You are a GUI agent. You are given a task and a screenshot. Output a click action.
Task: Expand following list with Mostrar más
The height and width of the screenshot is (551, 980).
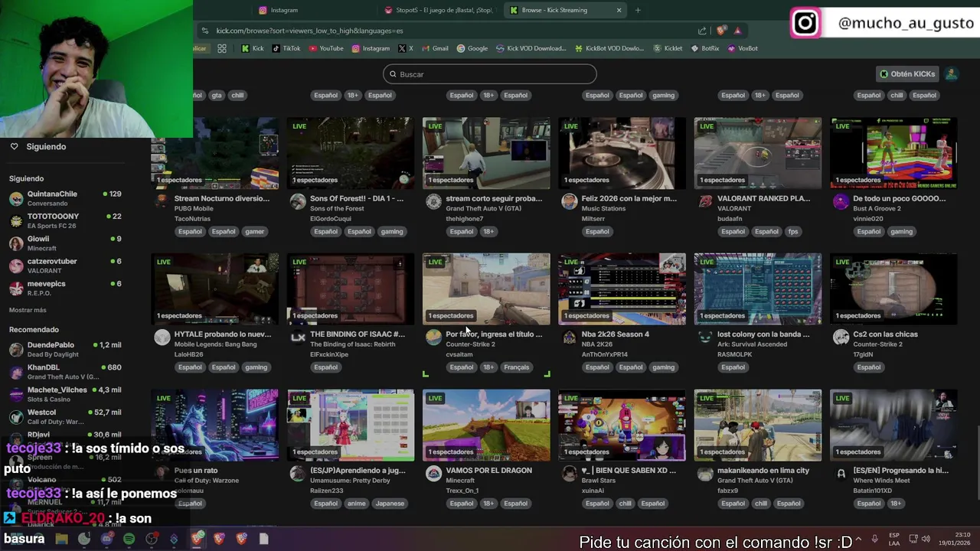[28, 310]
